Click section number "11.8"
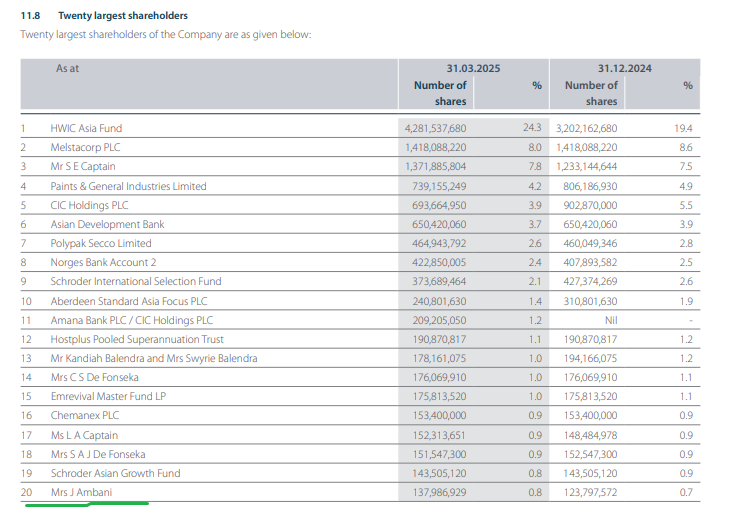 tap(30, 15)
